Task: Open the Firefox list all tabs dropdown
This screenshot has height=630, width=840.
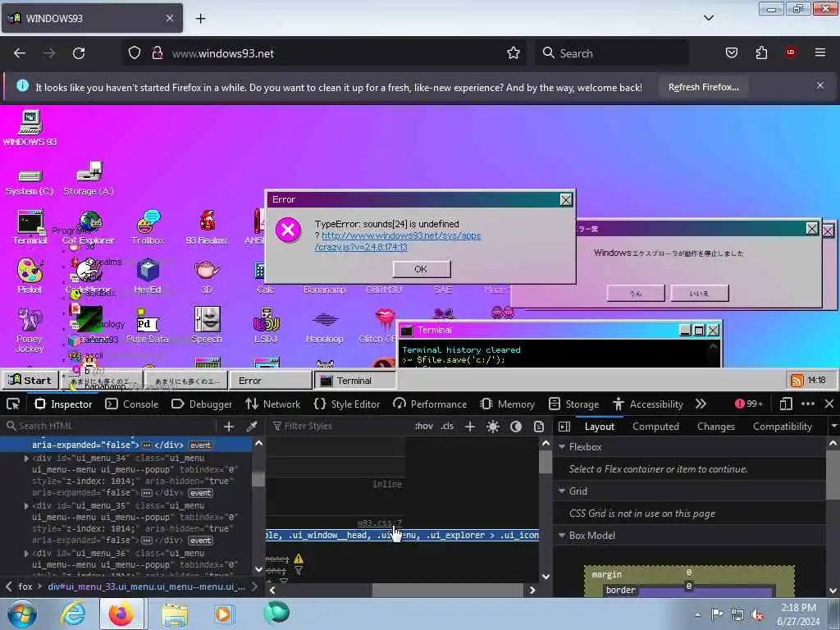Action: (x=708, y=18)
